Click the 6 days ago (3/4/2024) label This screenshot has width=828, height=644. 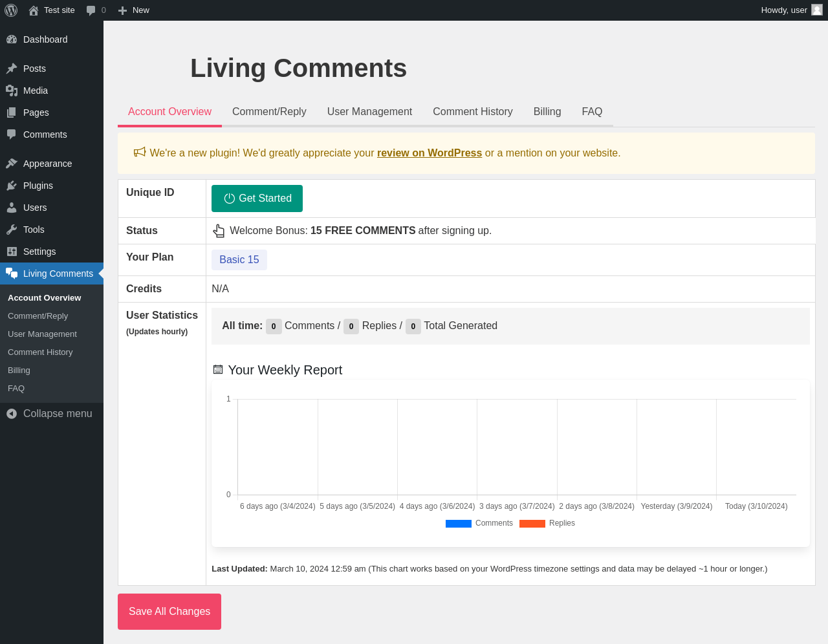coord(278,506)
